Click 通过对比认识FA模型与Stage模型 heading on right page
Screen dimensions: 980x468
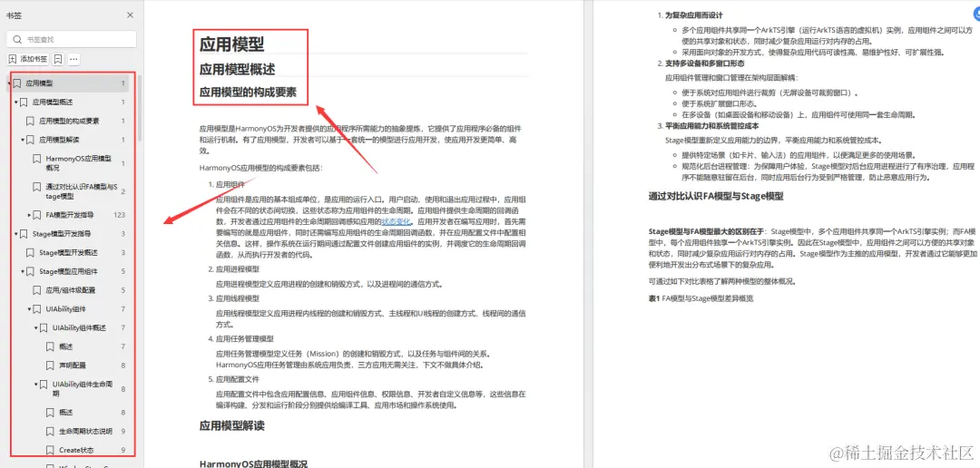click(x=716, y=196)
